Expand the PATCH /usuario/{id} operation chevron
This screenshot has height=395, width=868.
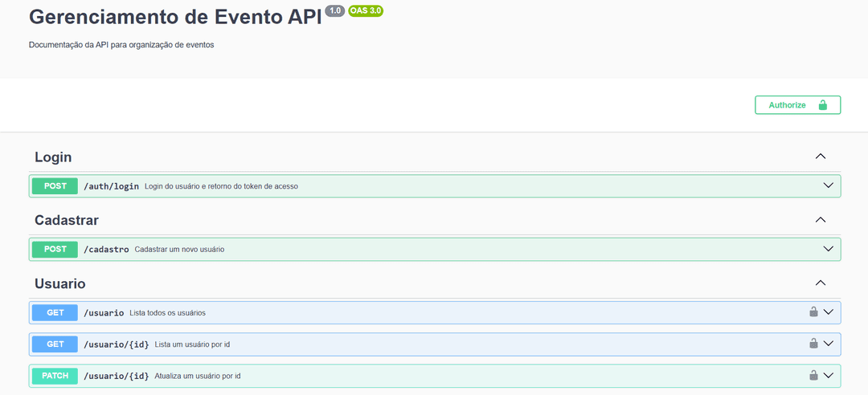click(828, 376)
